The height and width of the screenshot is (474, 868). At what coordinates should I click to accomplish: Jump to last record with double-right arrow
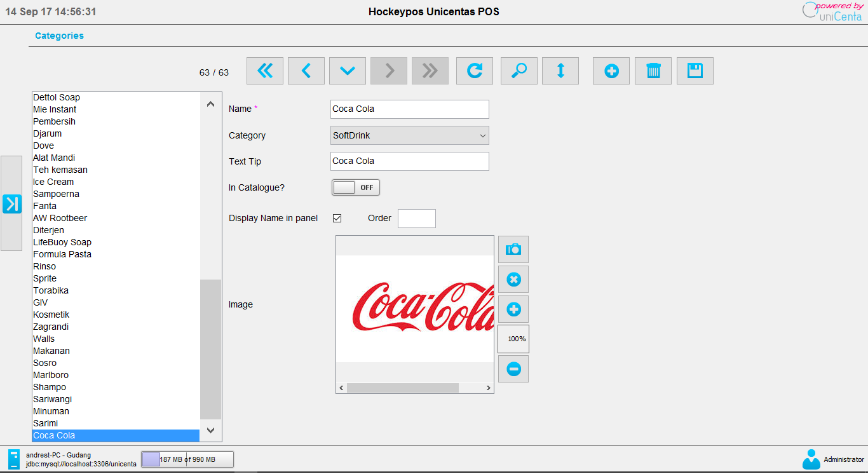[430, 71]
